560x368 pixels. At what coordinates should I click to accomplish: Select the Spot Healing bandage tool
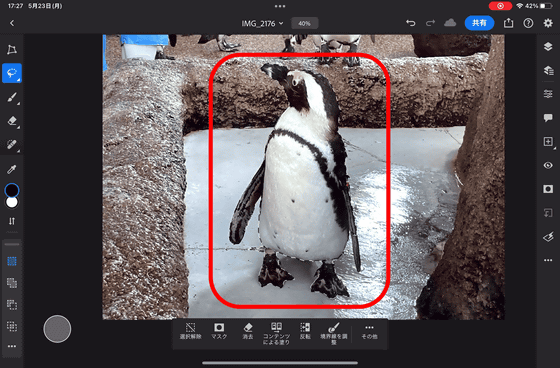coord(12,145)
